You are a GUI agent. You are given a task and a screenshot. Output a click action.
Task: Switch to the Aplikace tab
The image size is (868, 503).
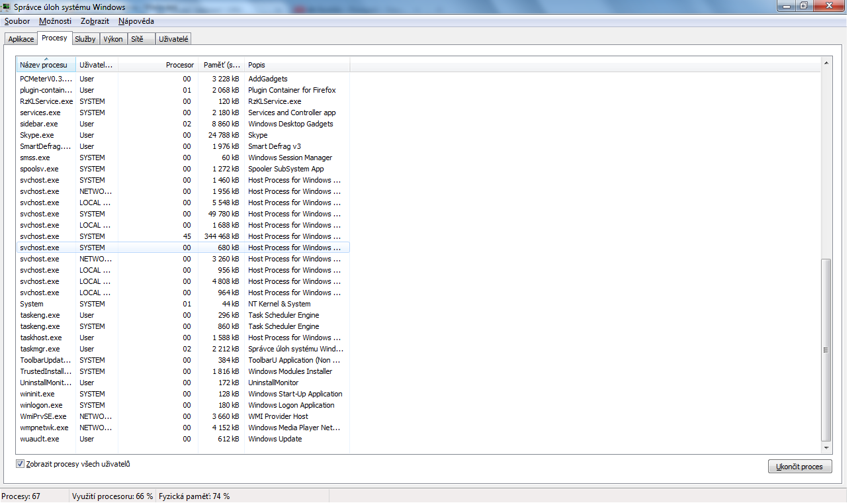click(x=21, y=39)
